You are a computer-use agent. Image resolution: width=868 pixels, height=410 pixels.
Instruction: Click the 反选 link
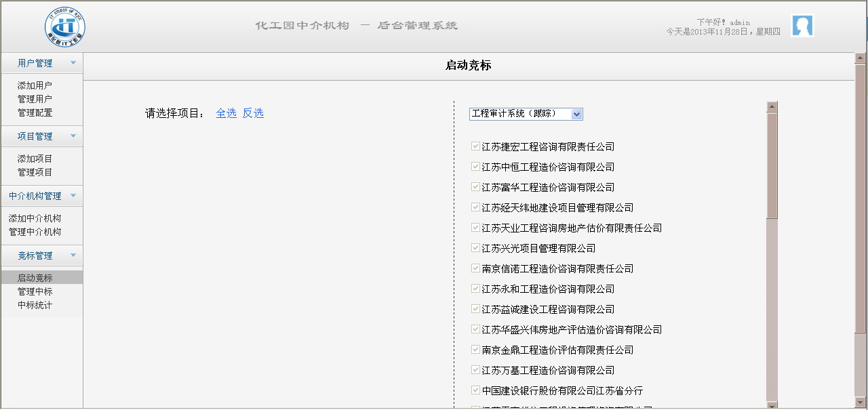(253, 113)
